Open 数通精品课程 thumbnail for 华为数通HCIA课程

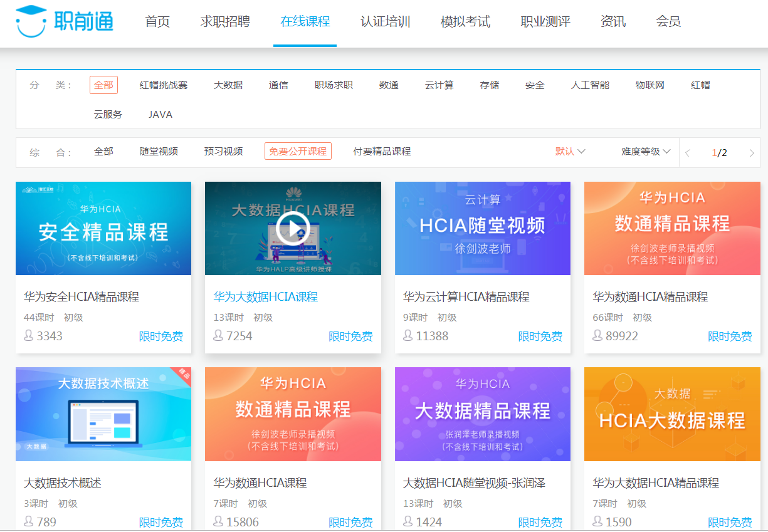coord(293,414)
